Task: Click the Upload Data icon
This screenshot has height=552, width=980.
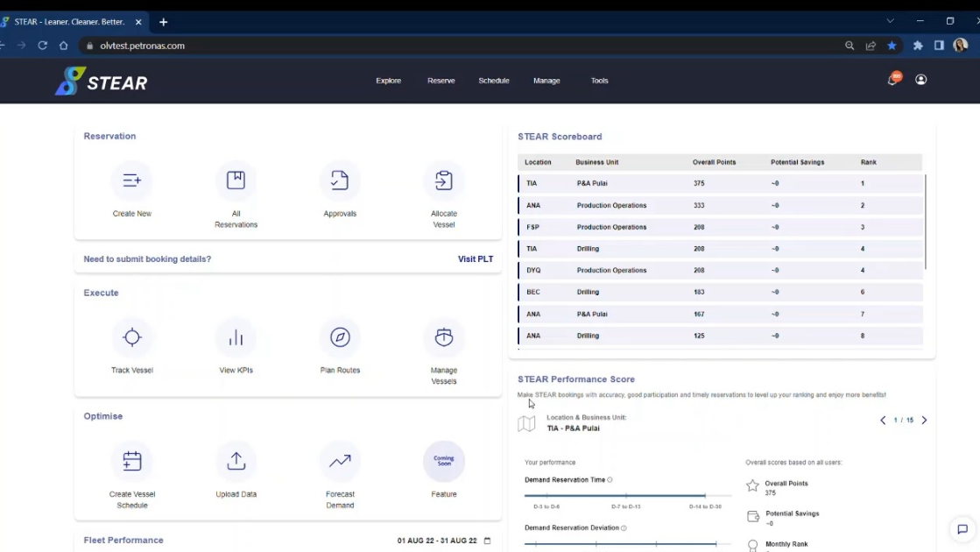Action: (x=236, y=460)
